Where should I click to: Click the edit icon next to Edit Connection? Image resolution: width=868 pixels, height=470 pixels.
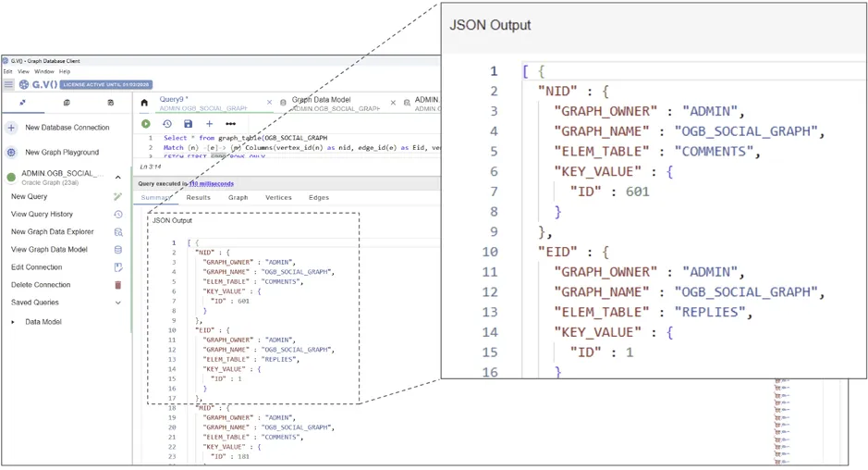click(118, 267)
